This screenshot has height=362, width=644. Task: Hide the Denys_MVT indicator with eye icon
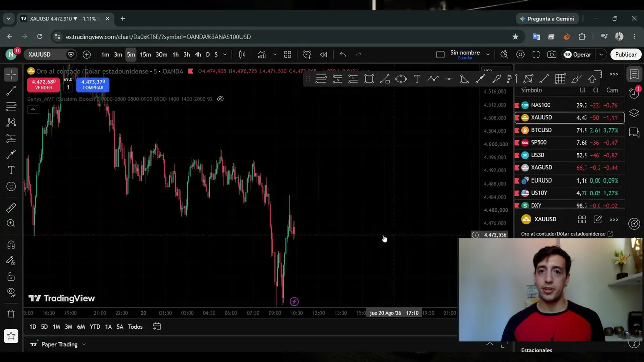pyautogui.click(x=220, y=99)
